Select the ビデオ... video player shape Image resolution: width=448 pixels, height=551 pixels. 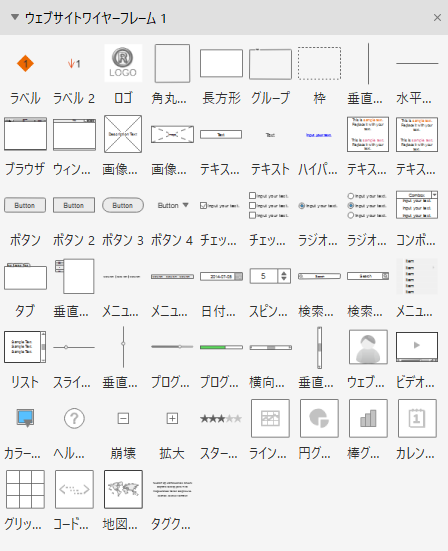pos(417,347)
